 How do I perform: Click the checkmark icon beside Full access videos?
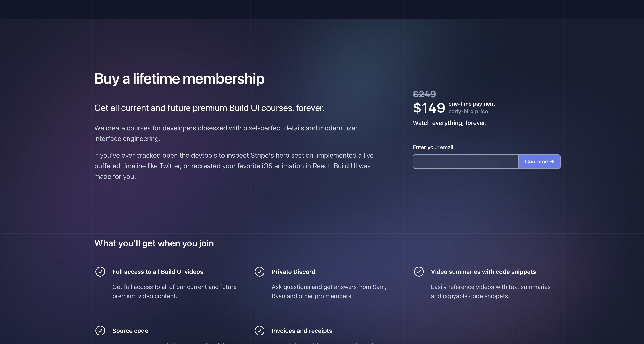click(100, 272)
